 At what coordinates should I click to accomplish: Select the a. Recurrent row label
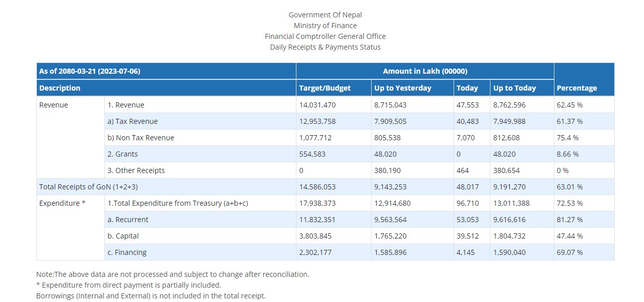(x=128, y=220)
